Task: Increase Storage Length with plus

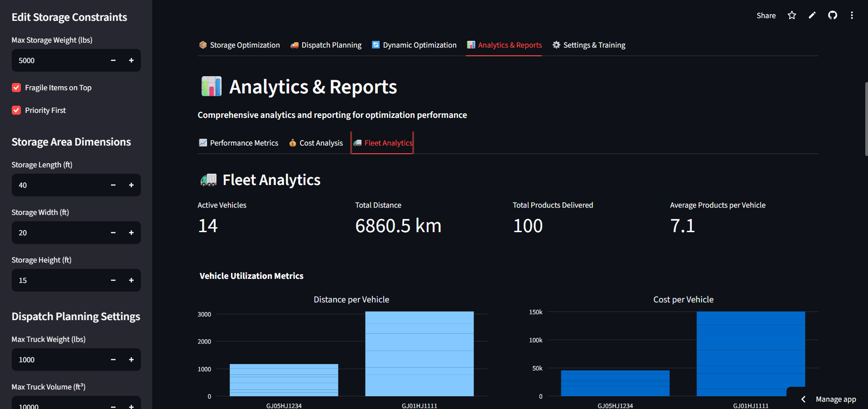Action: [x=131, y=185]
